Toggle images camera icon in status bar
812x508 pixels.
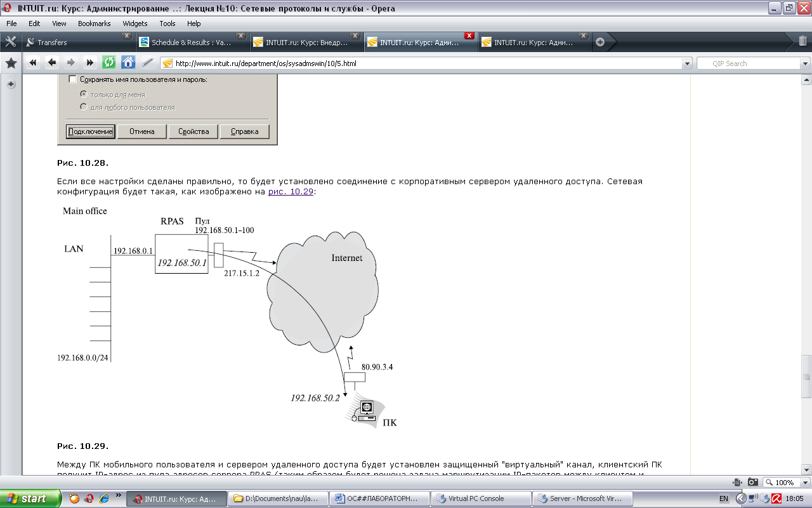pos(753,482)
